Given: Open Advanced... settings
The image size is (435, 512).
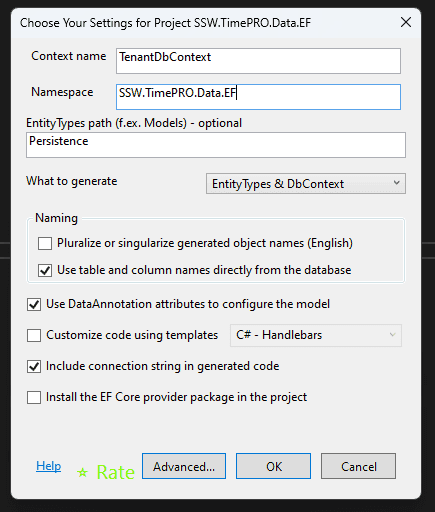Looking at the screenshot, I should pos(184,466).
